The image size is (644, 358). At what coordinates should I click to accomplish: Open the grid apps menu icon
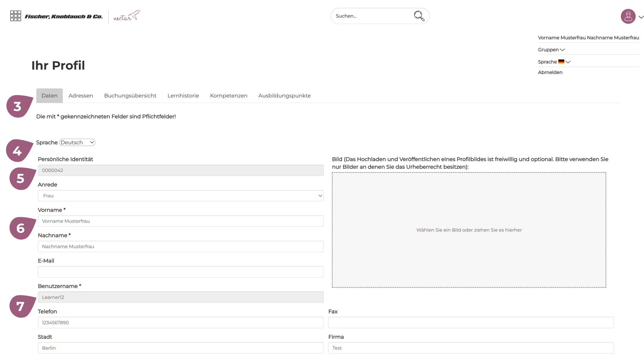tap(16, 16)
